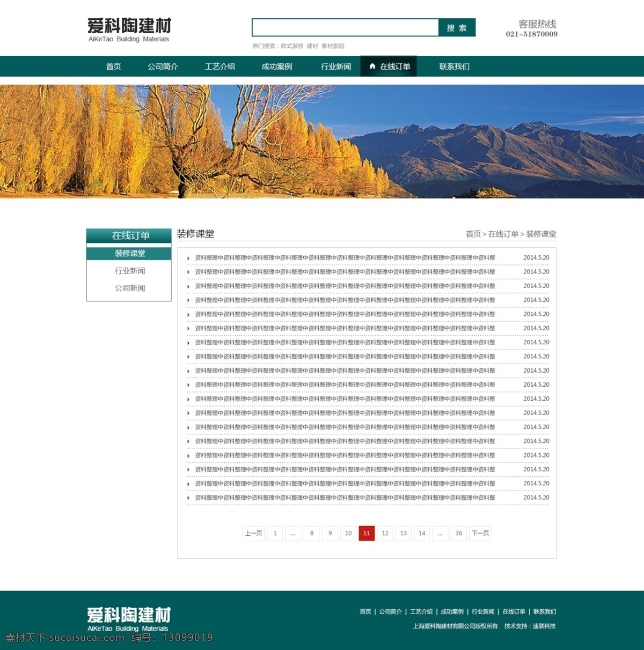Screen dimensions: 644x650
Task: Select page 10 in pagination
Action: (348, 533)
